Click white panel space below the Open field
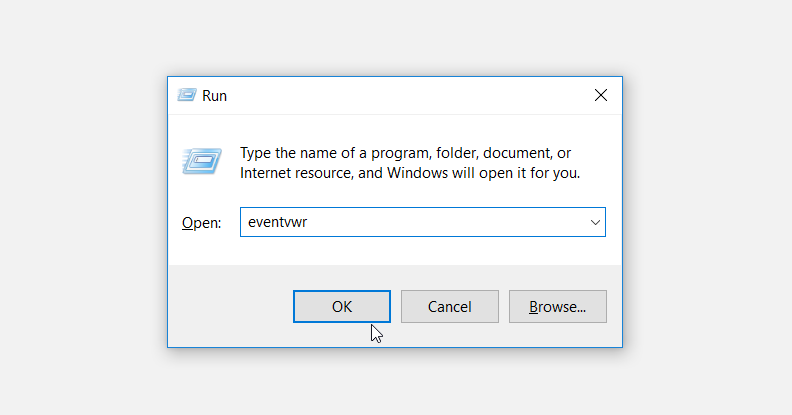This screenshot has width=792, height=415. point(400,252)
